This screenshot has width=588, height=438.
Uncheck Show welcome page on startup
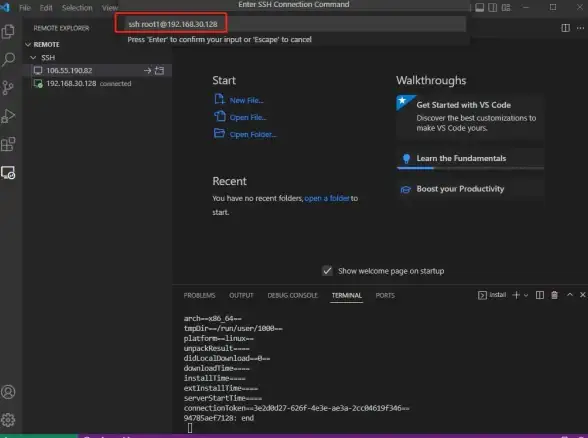tap(327, 271)
